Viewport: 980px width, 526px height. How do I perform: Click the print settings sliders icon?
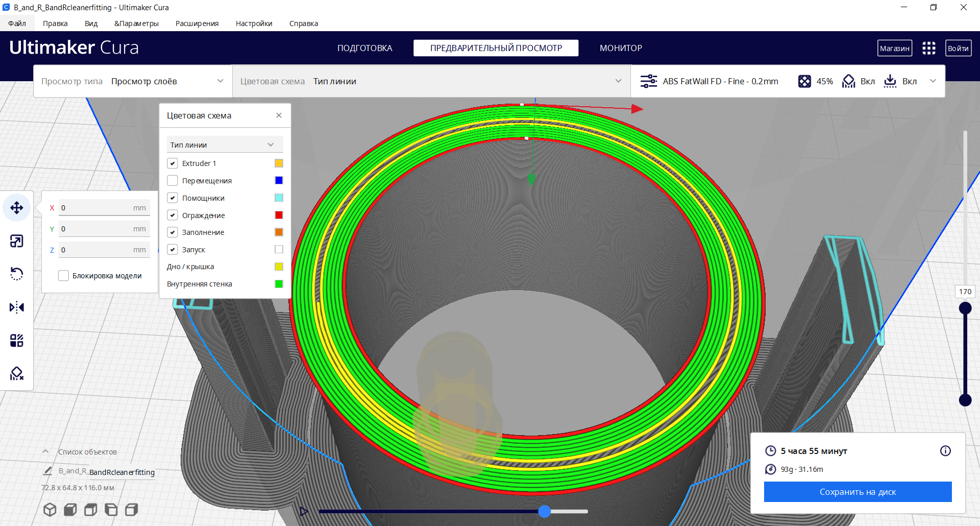[649, 81]
